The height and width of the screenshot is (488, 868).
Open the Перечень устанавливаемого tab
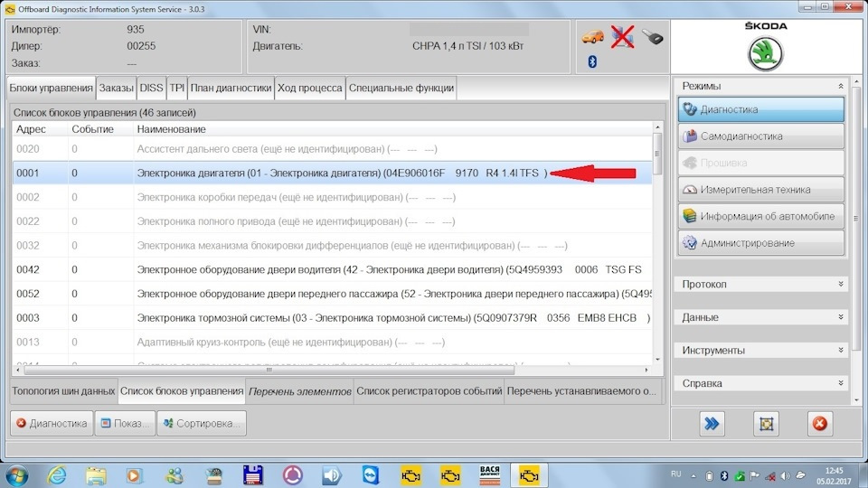tap(581, 391)
